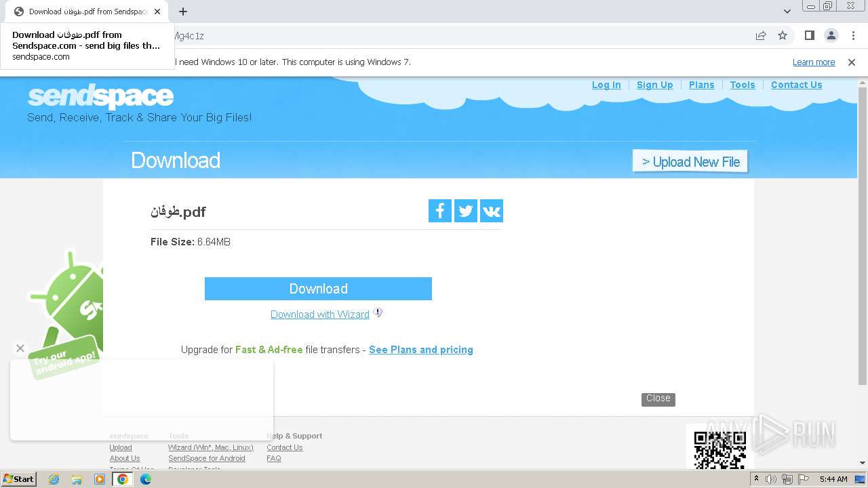Open SendSpace for Android link
The image size is (868, 488).
(207, 458)
